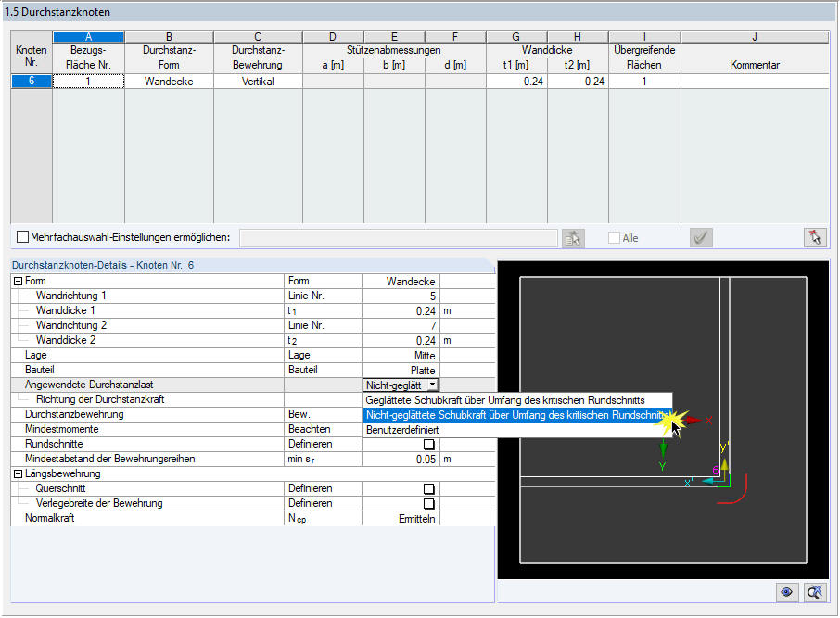Click the pick node in graphic icon
This screenshot has height=618, width=840.
[815, 238]
